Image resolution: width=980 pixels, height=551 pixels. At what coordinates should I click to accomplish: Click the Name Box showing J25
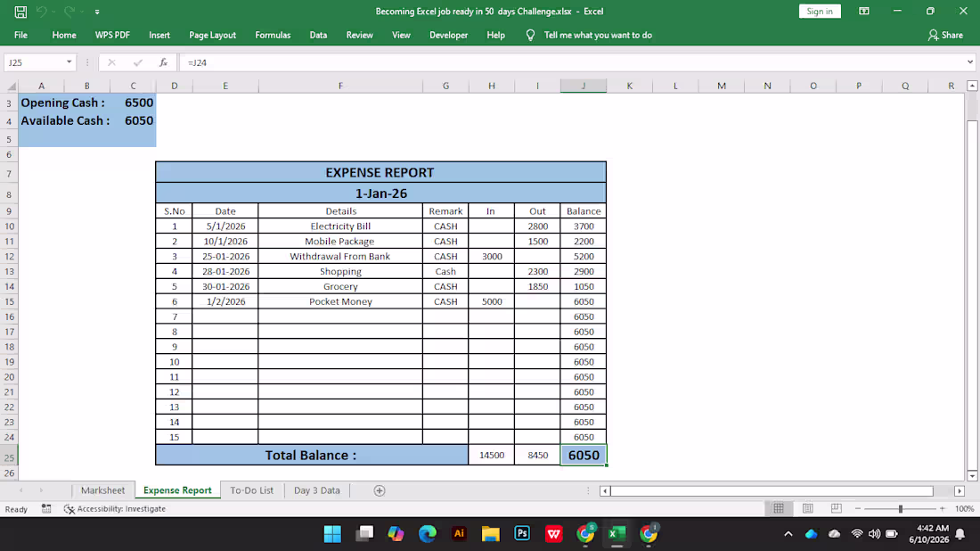point(34,62)
